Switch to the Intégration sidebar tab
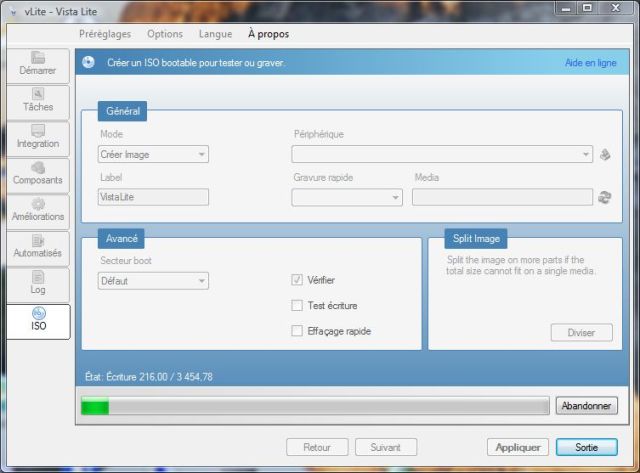 (38, 139)
